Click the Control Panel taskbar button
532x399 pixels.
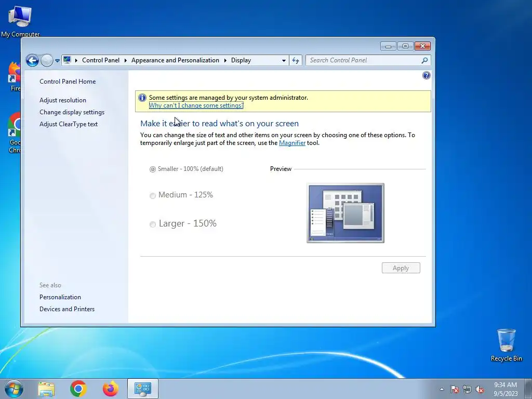pos(143,389)
